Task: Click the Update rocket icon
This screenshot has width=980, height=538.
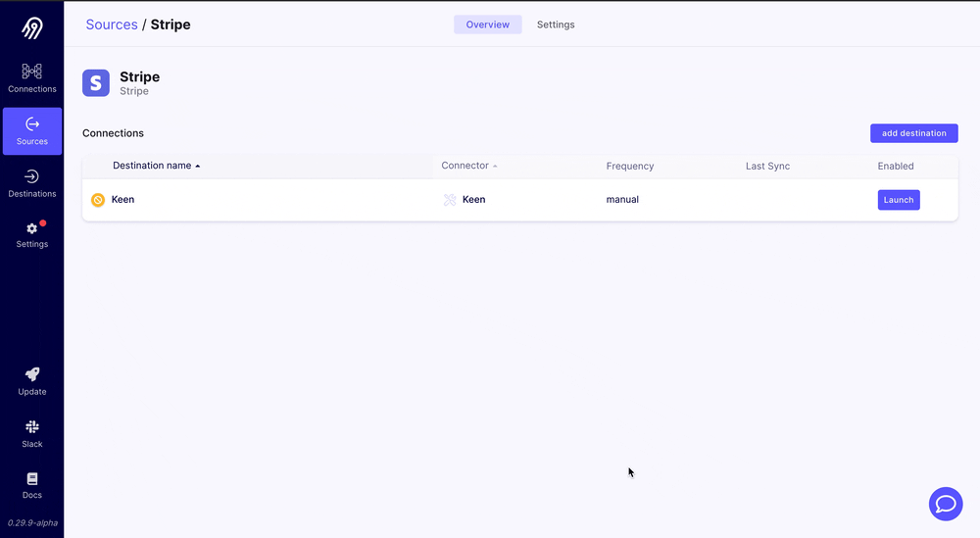Action: (x=32, y=374)
